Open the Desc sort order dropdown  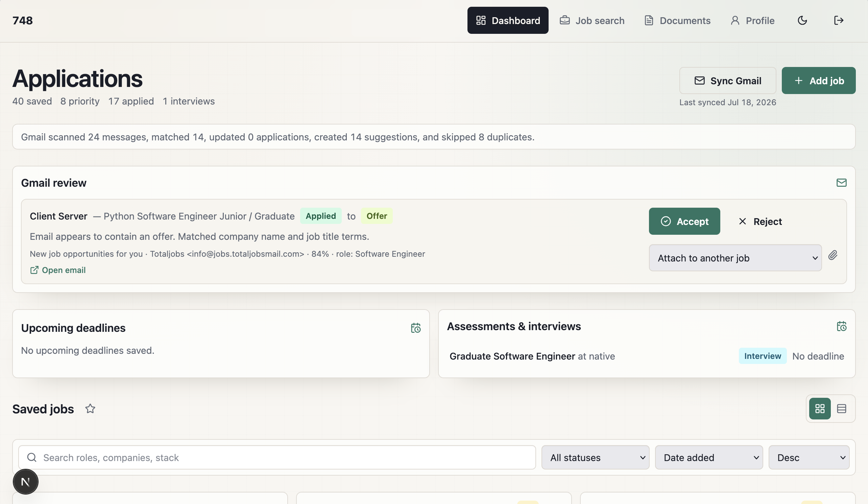coord(809,457)
